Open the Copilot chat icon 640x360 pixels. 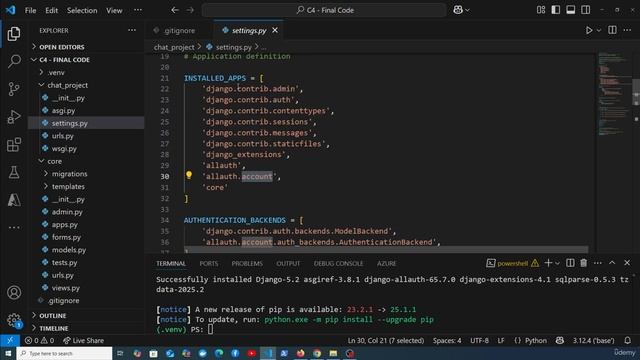tap(458, 10)
